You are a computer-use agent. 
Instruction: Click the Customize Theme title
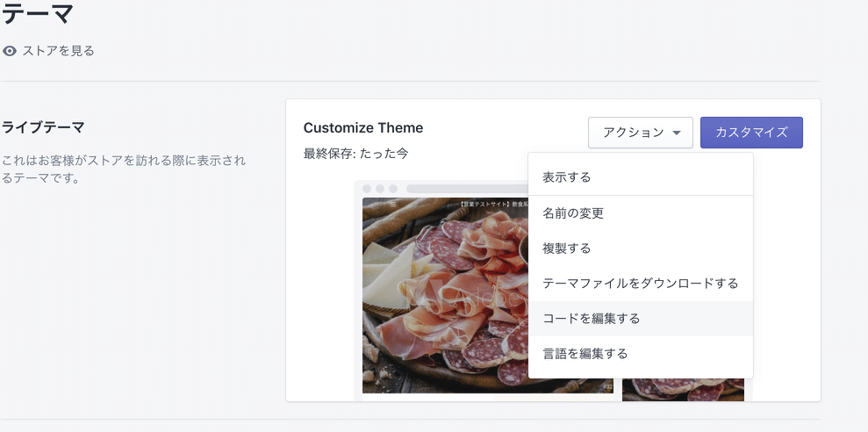(363, 128)
